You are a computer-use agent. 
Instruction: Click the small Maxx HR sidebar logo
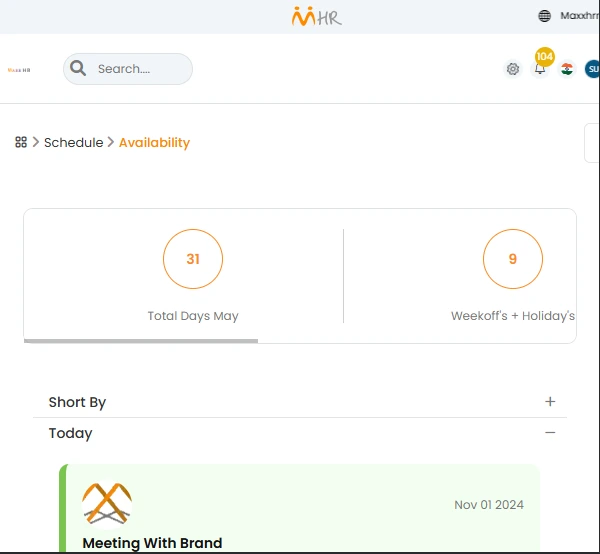click(19, 70)
